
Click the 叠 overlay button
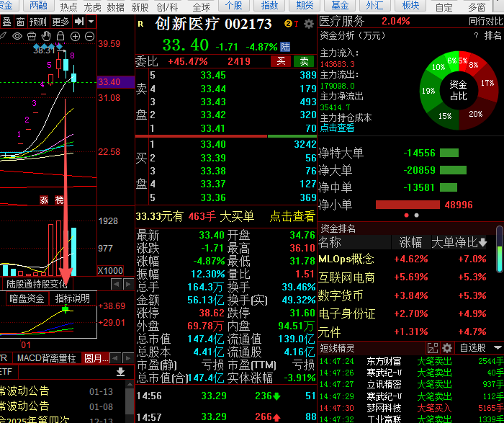pos(6,22)
